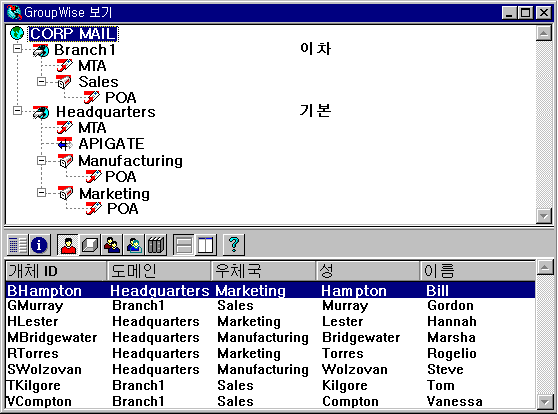Click the Manufacturing post office icon

(x=65, y=161)
